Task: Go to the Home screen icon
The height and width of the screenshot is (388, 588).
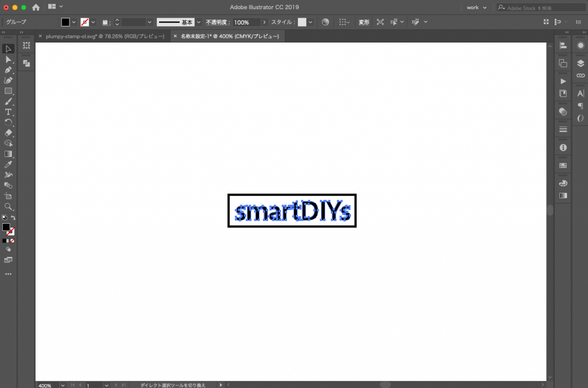Action: [x=36, y=7]
